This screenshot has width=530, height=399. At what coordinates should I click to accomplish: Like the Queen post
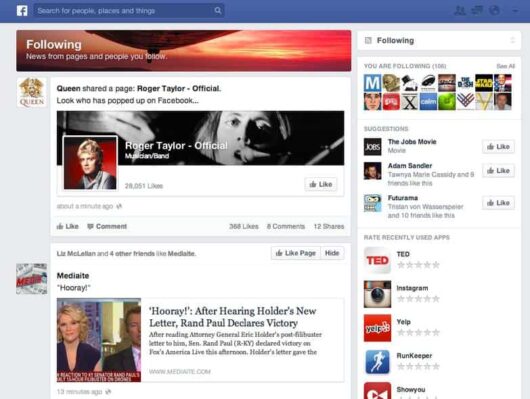(68, 226)
